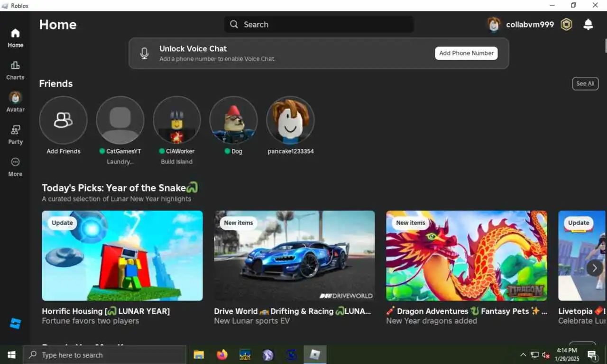Click the collabvm999 profile avatar
The height and width of the screenshot is (364, 607).
pyautogui.click(x=494, y=25)
